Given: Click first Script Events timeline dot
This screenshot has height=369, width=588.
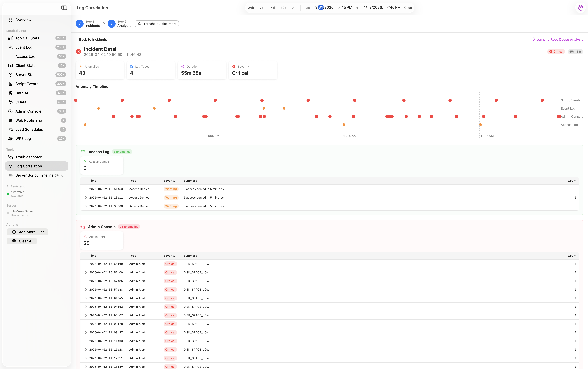Looking at the screenshot, I should coord(76,100).
